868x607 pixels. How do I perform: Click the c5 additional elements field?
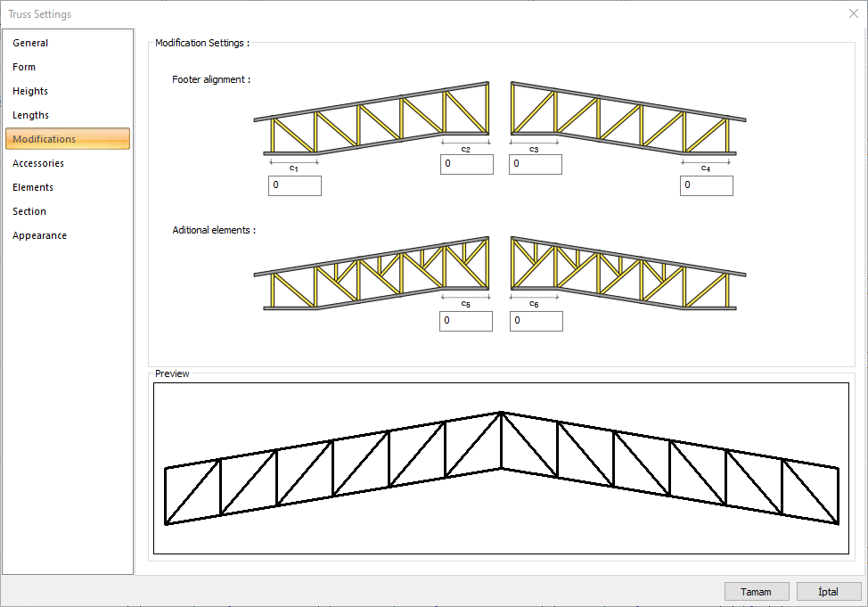[466, 321]
